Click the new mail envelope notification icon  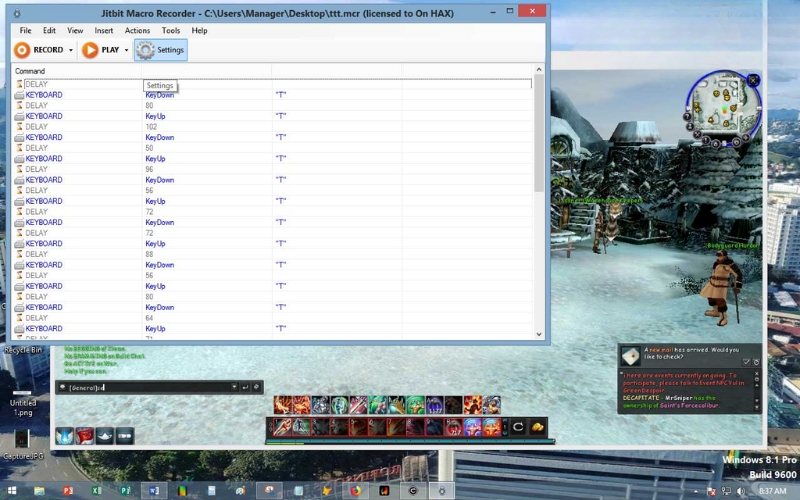pos(630,356)
